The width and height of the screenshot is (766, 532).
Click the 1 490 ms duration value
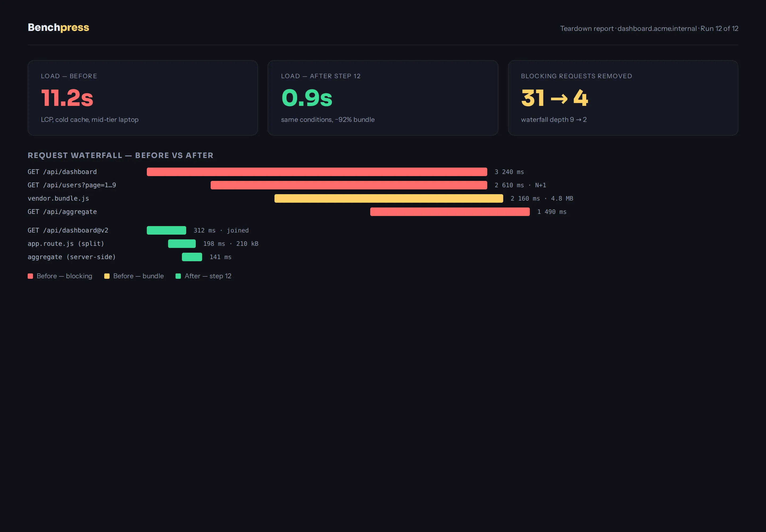(x=552, y=212)
